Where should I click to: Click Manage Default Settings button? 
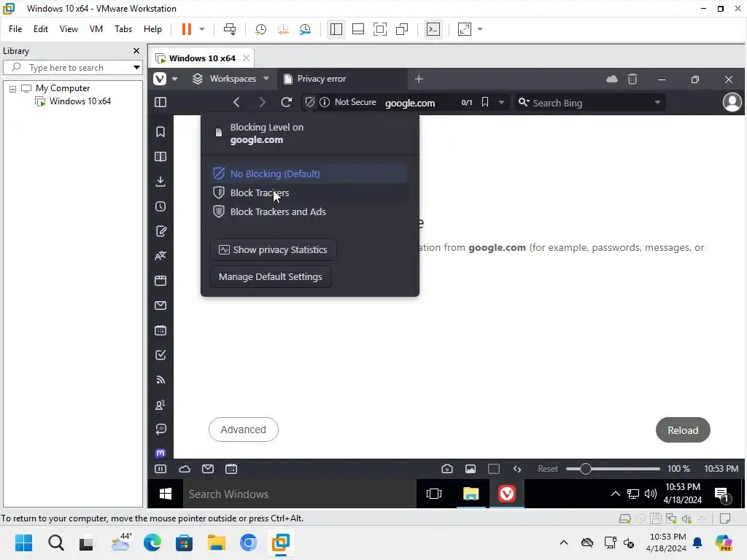(x=271, y=276)
